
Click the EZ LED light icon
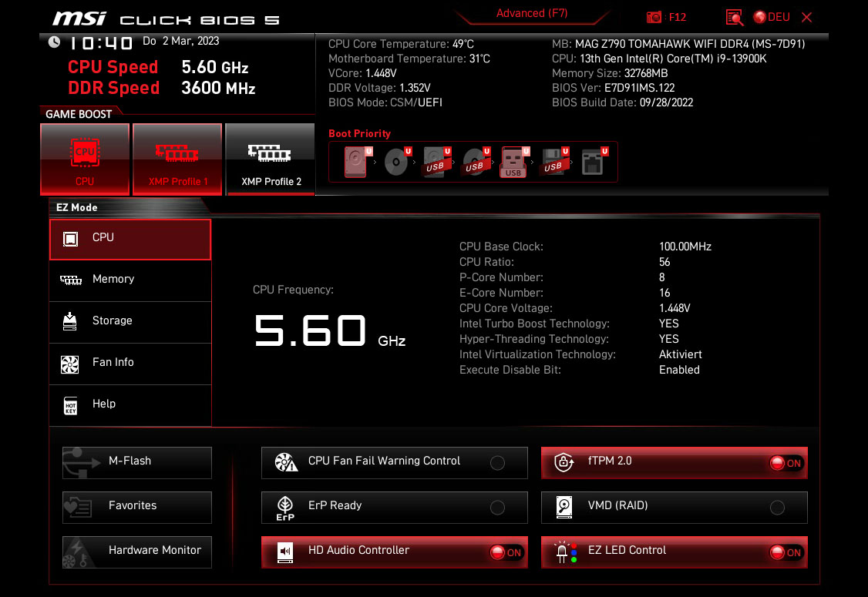566,552
